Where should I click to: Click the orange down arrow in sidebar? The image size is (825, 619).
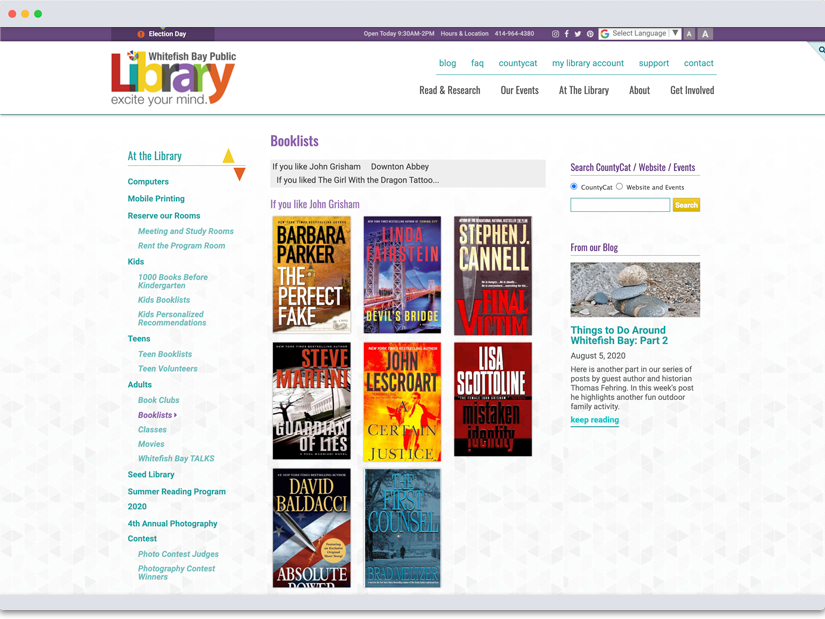[239, 175]
